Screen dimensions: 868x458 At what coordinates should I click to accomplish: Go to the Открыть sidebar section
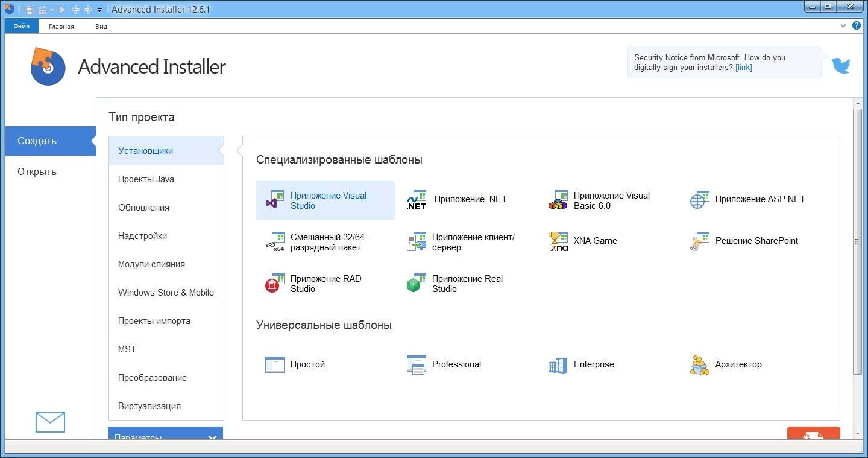[51, 171]
